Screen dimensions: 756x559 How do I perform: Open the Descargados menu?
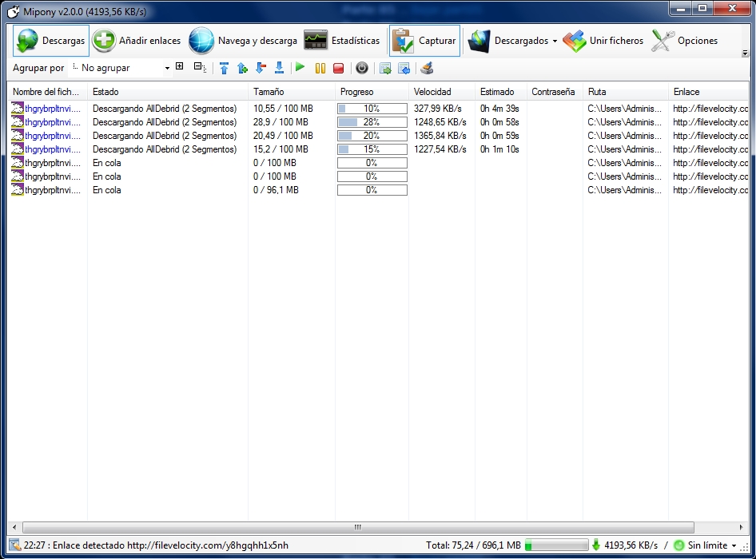click(x=512, y=41)
